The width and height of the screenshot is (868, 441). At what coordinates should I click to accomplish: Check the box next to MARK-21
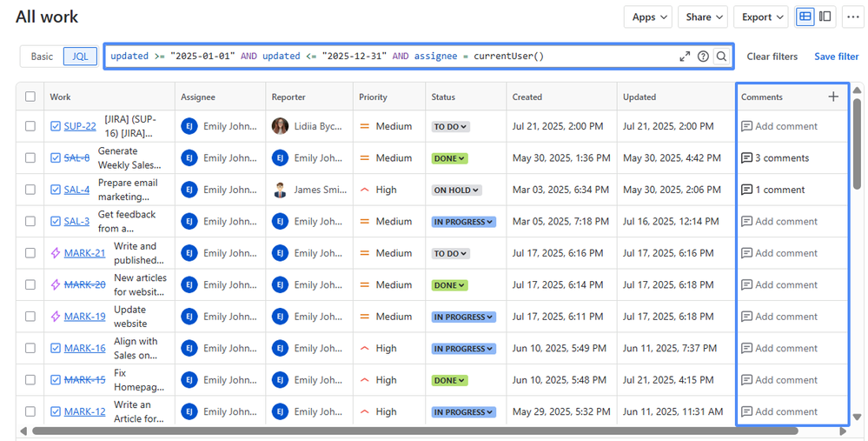pyautogui.click(x=30, y=253)
